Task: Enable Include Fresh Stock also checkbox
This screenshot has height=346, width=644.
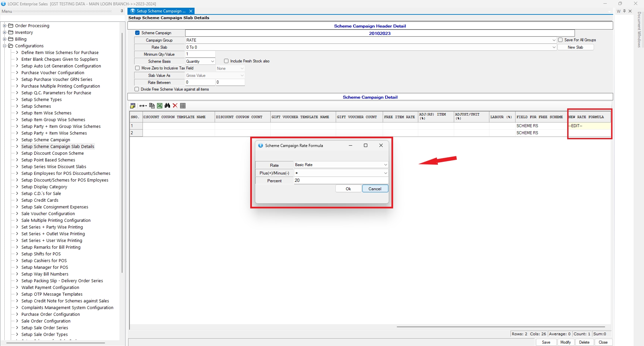Action: [226, 61]
